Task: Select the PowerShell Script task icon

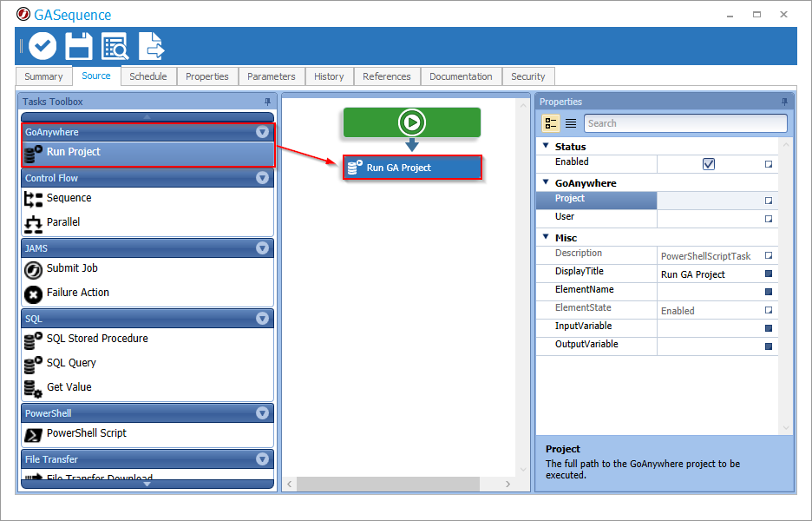Action: point(34,435)
